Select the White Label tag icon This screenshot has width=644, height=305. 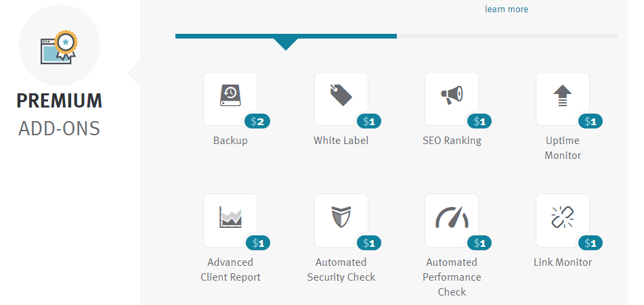click(x=341, y=97)
